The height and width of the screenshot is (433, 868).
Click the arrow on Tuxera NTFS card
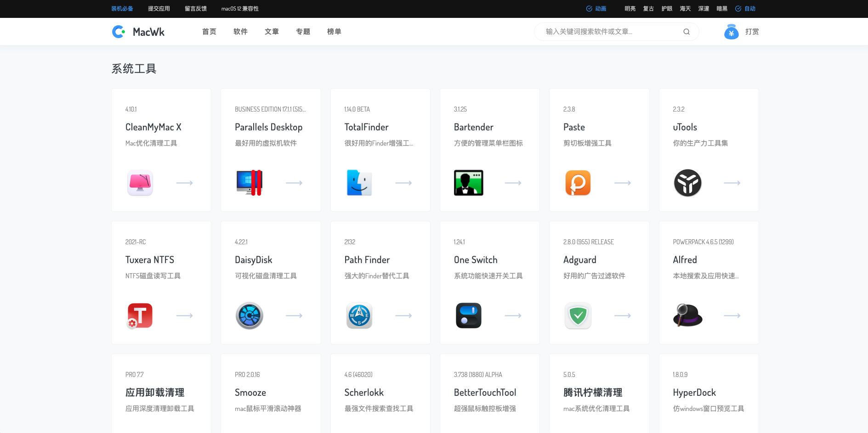184,315
